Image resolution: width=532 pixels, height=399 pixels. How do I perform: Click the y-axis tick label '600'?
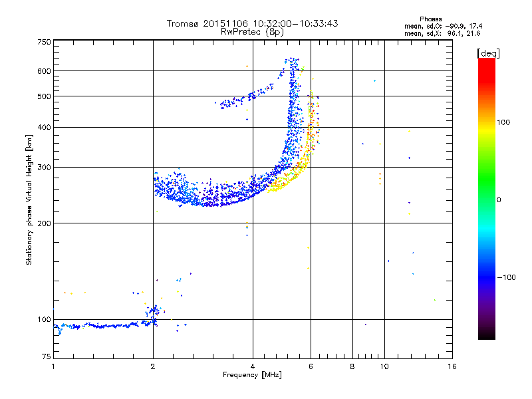pos(44,71)
